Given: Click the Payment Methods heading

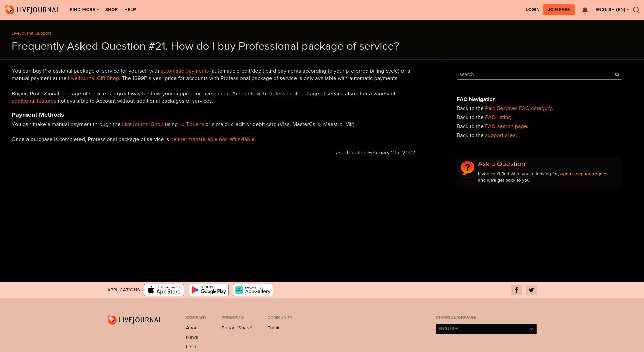Looking at the screenshot, I should tap(38, 115).
